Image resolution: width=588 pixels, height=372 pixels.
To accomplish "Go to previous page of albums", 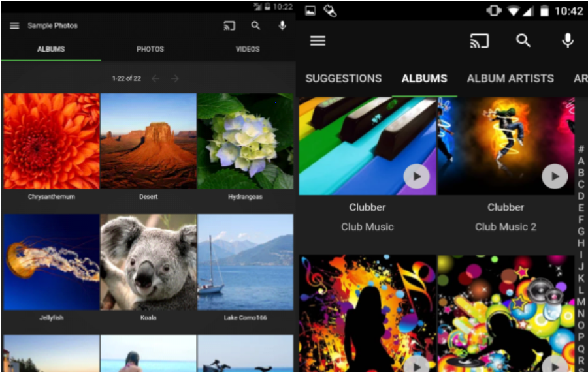I will [x=155, y=78].
